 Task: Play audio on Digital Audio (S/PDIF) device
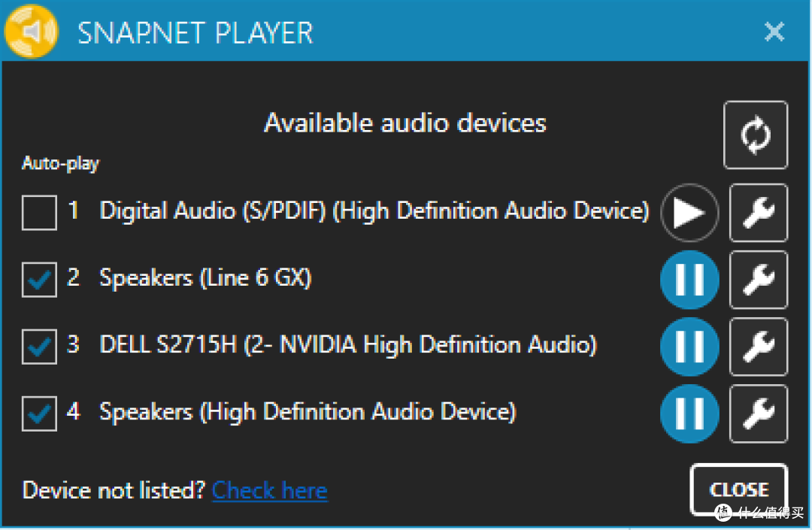coord(689,214)
